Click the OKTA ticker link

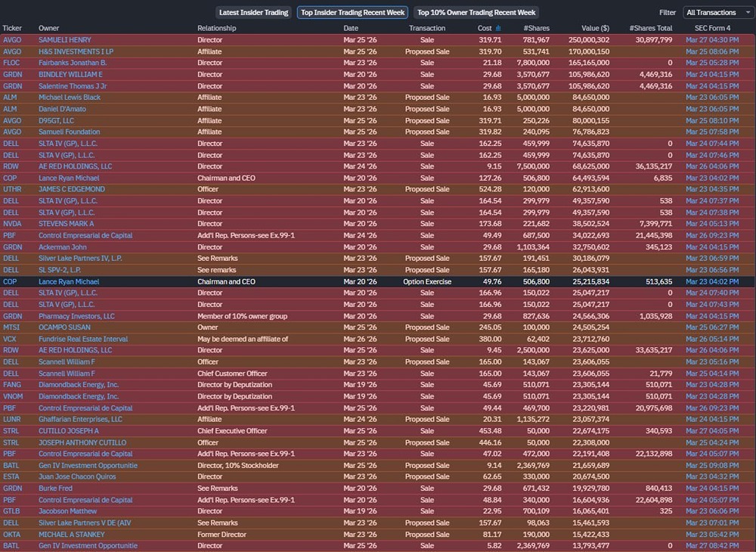[11, 534]
